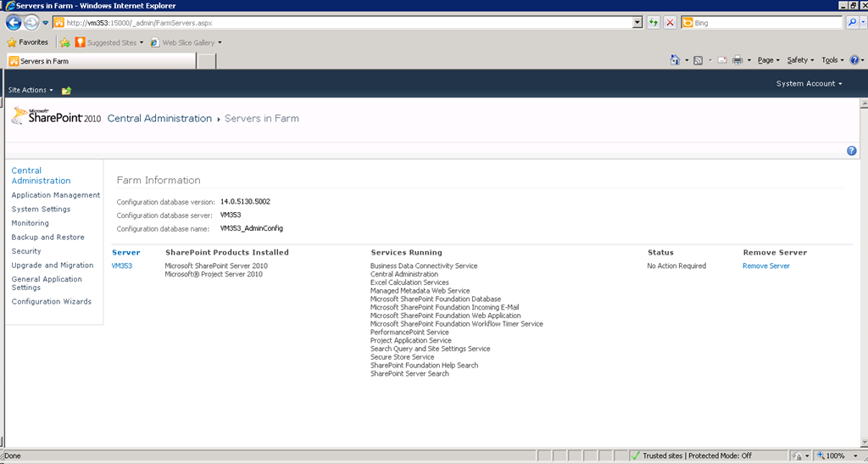The height and width of the screenshot is (464, 868).
Task: Open the Safety menu
Action: pyautogui.click(x=799, y=60)
